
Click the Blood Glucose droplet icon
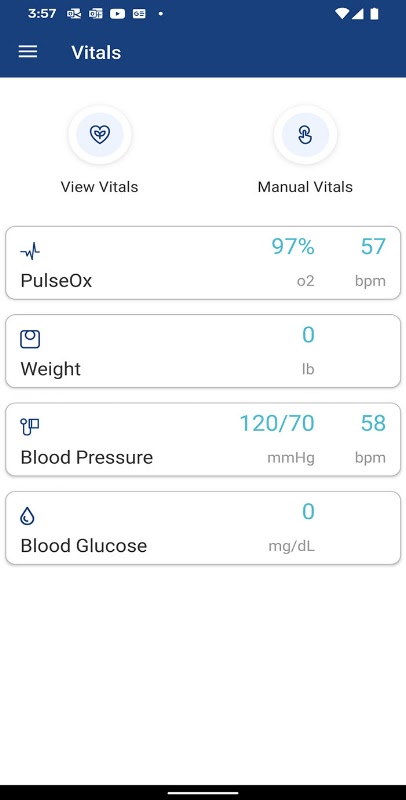click(x=27, y=516)
